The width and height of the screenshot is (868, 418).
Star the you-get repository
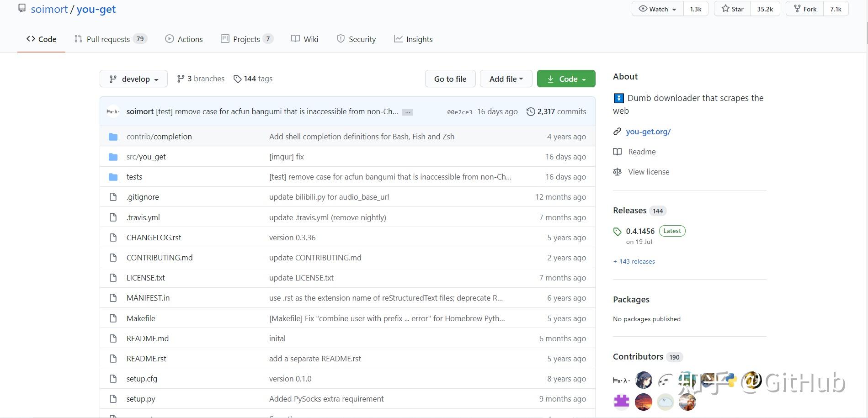(x=732, y=9)
